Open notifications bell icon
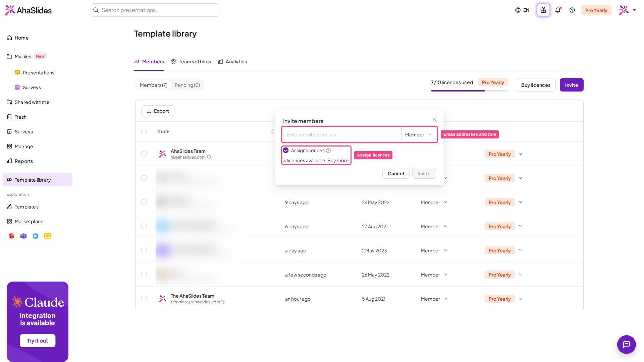Image resolution: width=644 pixels, height=362 pixels. coord(558,10)
